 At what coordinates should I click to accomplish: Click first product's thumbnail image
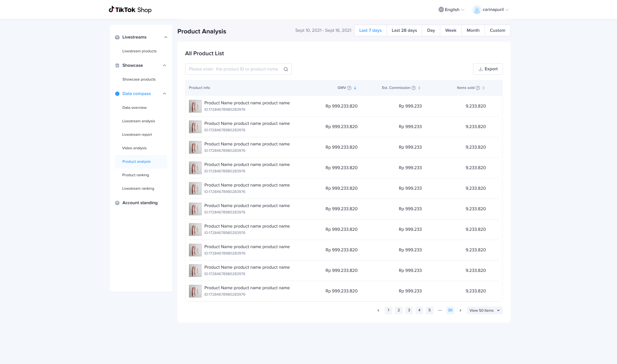tap(195, 106)
